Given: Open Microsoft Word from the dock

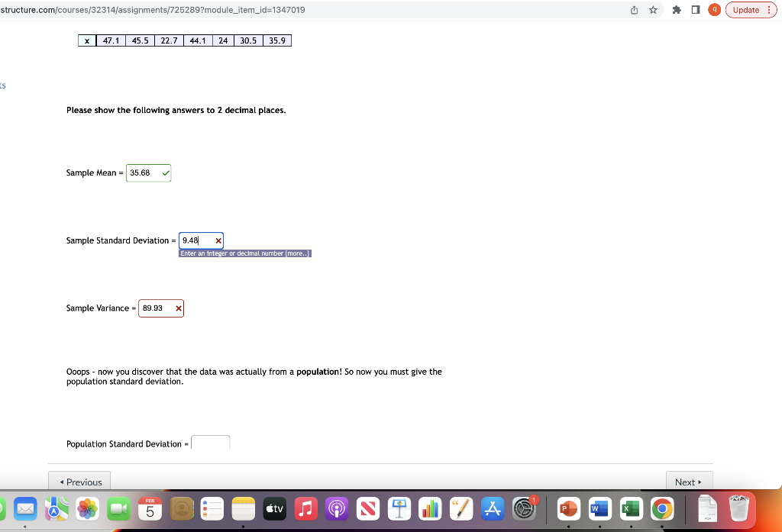Looking at the screenshot, I should coord(600,509).
